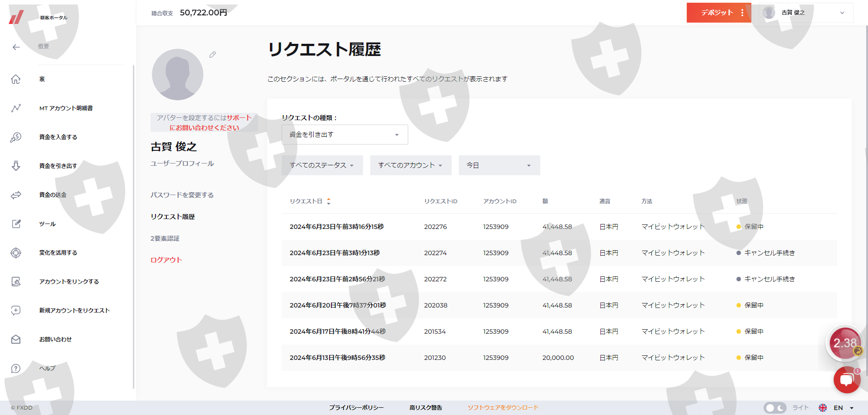The width and height of the screenshot is (868, 415).
Task: Select 2要素認証 in the profile menu
Action: coord(165,238)
